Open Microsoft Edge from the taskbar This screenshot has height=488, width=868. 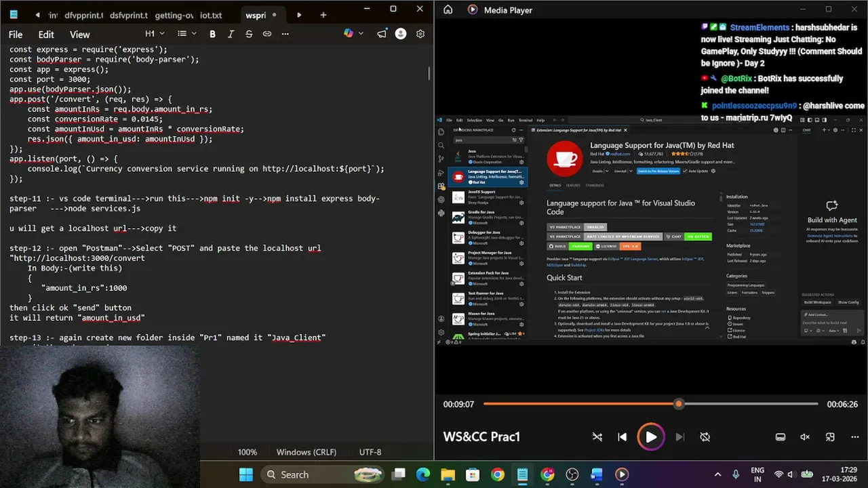(x=422, y=474)
